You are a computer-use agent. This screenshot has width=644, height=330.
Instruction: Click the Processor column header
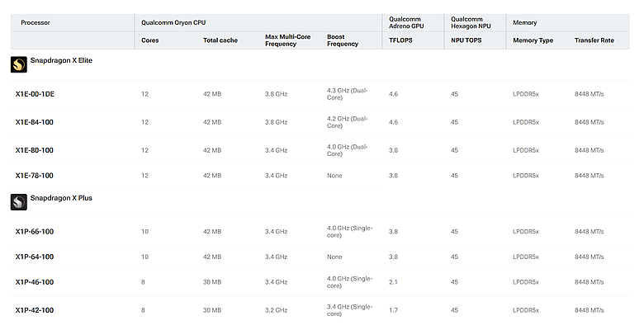(x=36, y=22)
